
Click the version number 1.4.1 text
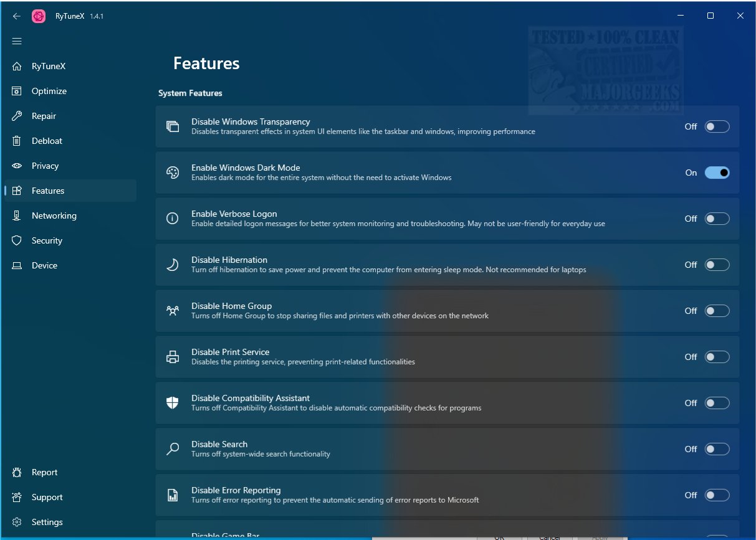[97, 16]
